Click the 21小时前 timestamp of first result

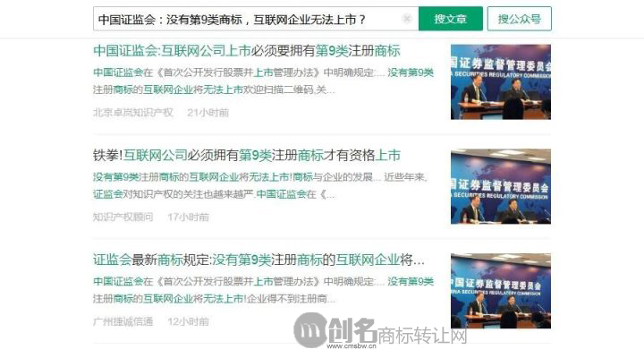(208, 112)
